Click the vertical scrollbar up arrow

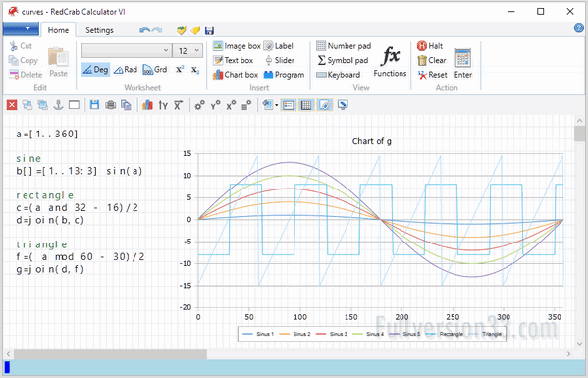pyautogui.click(x=580, y=121)
